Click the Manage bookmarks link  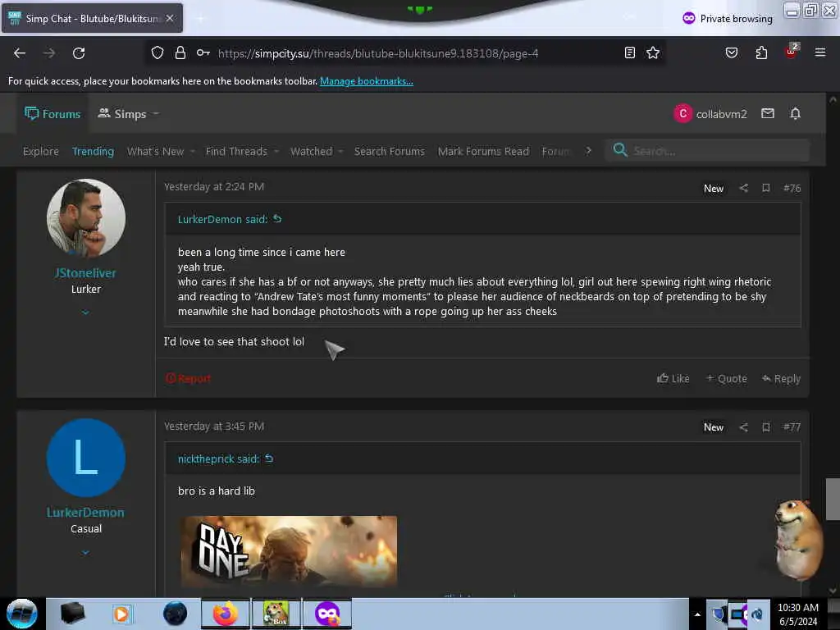pyautogui.click(x=367, y=81)
